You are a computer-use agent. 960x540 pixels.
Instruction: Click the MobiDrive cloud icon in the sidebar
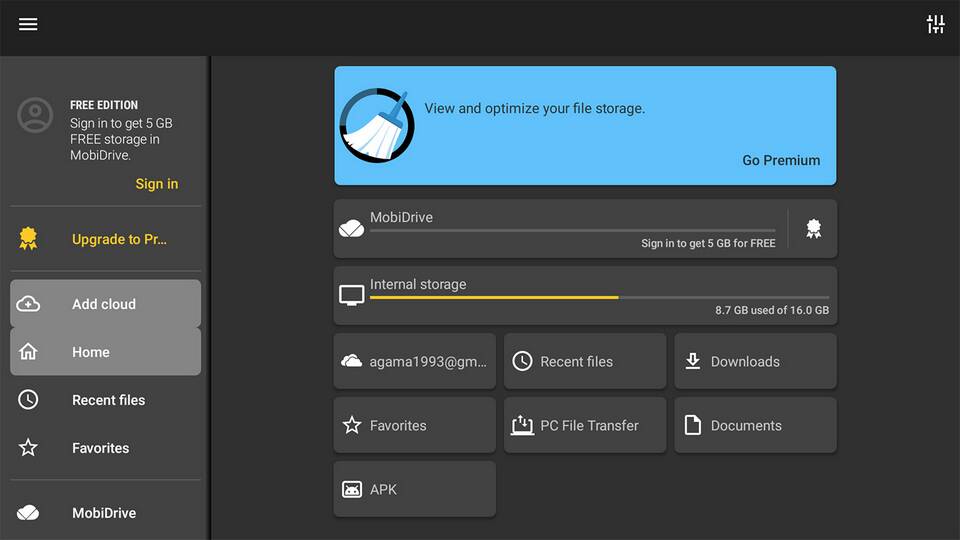(28, 512)
